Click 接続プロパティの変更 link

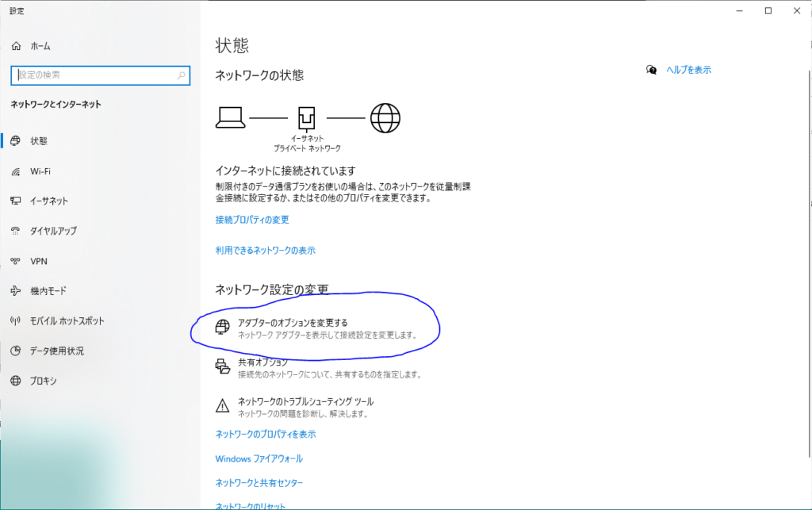[x=253, y=220]
